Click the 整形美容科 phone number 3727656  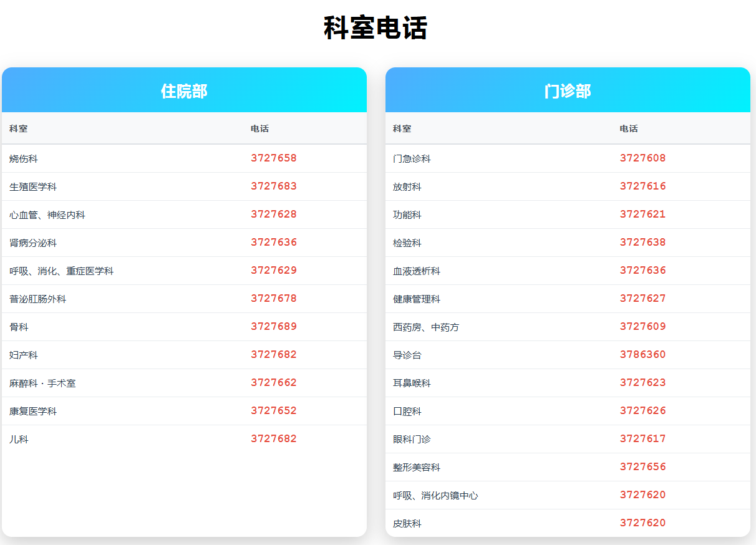click(642, 467)
